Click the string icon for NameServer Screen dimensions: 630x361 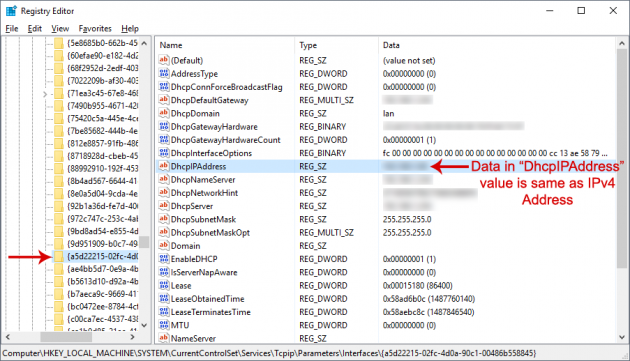point(164,338)
